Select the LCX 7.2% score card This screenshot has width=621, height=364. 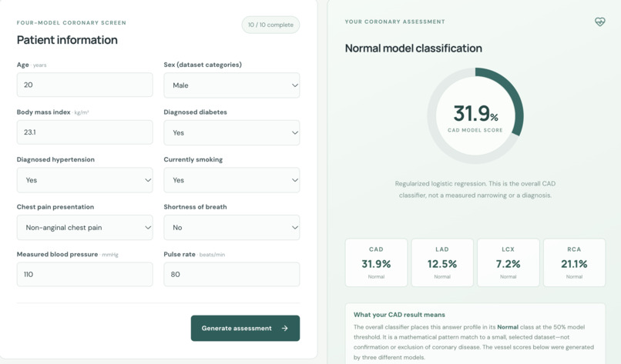[509, 262]
